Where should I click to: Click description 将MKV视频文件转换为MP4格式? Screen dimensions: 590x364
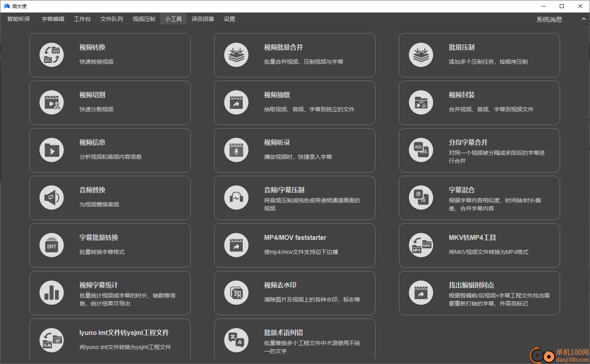489,252
